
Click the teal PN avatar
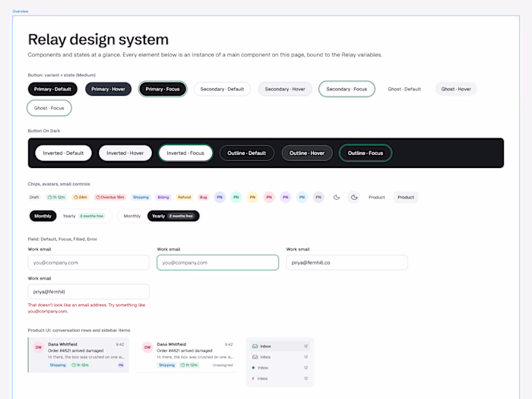click(x=236, y=197)
